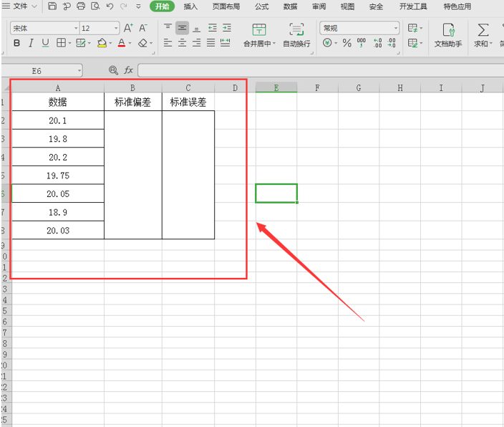Toggle Italic formatting
504x427 pixels.
31,43
